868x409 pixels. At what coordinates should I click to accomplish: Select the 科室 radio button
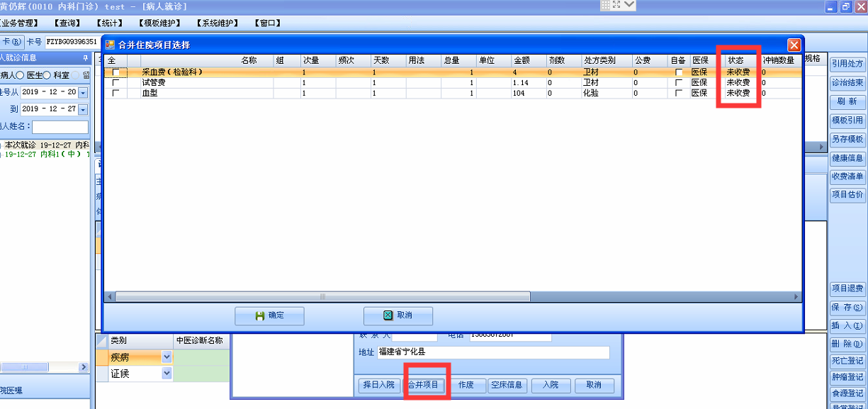tap(75, 75)
